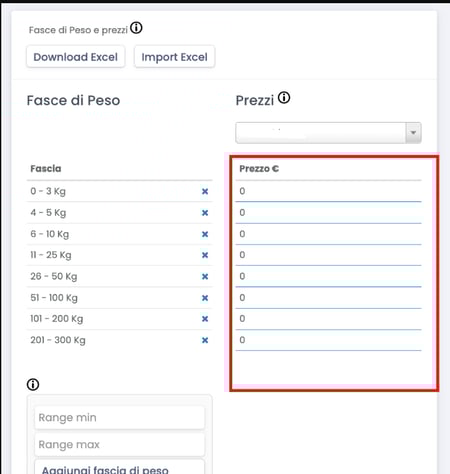Remove the 6 - 10 Kg range
This screenshot has height=474, width=450.
205,234
